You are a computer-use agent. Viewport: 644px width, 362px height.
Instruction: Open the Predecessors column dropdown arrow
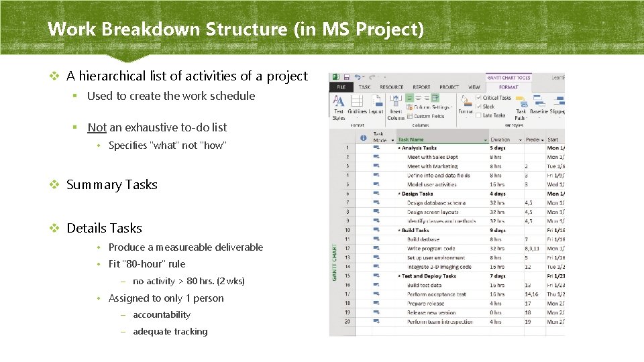pos(542,140)
